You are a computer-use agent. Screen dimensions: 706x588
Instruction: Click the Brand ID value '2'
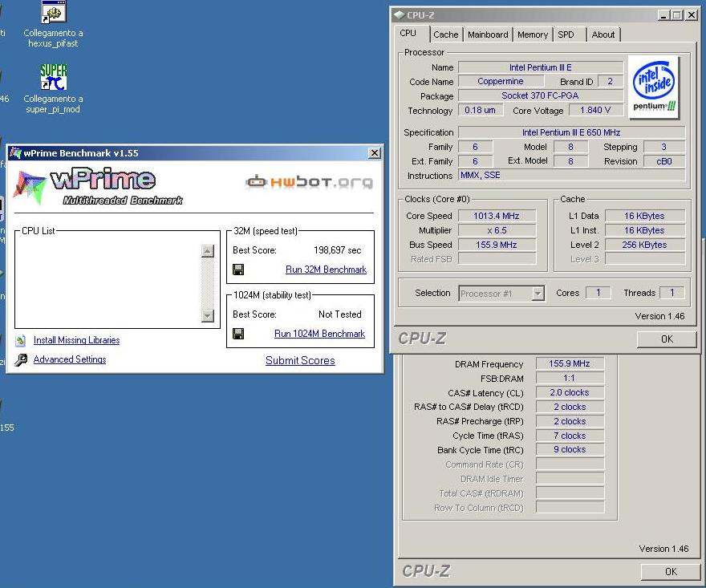click(610, 82)
